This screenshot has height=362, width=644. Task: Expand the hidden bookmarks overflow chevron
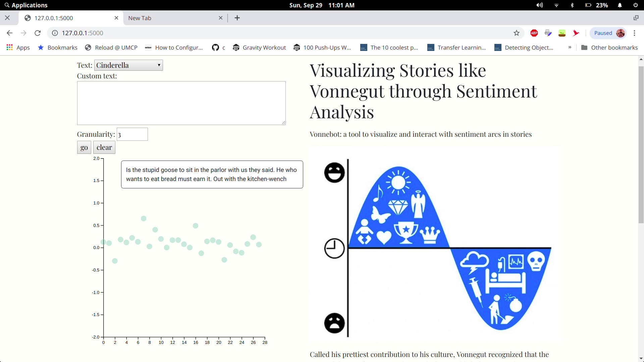tap(570, 47)
